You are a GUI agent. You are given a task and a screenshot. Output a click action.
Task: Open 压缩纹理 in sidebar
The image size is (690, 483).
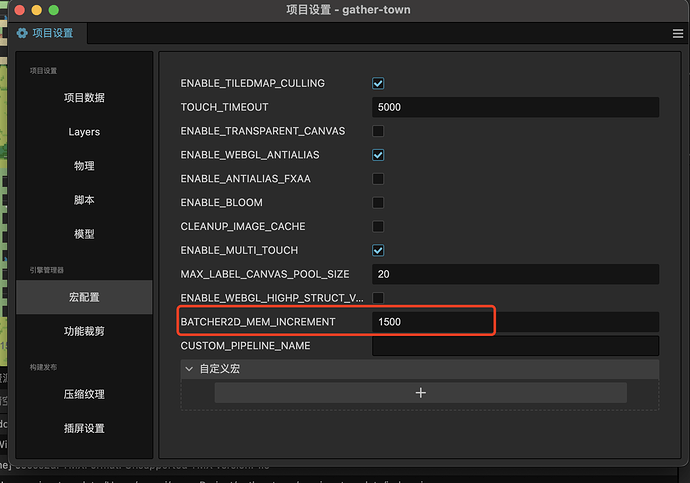click(84, 395)
